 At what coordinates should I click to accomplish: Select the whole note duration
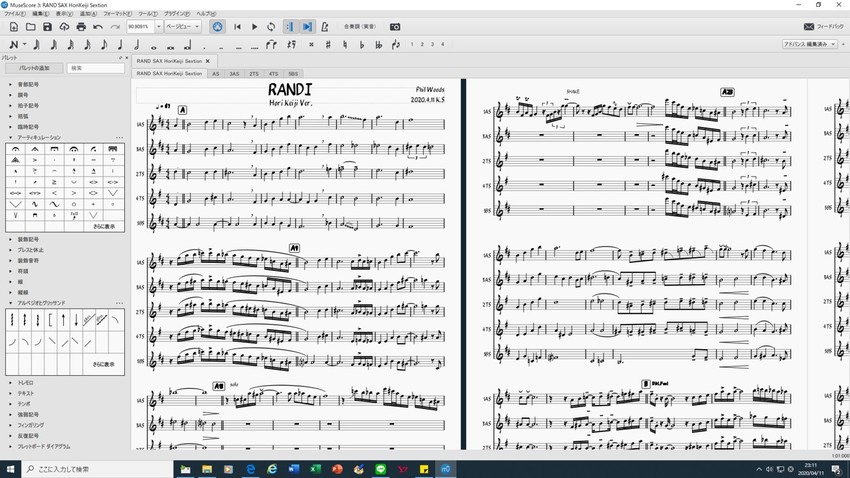click(x=153, y=46)
